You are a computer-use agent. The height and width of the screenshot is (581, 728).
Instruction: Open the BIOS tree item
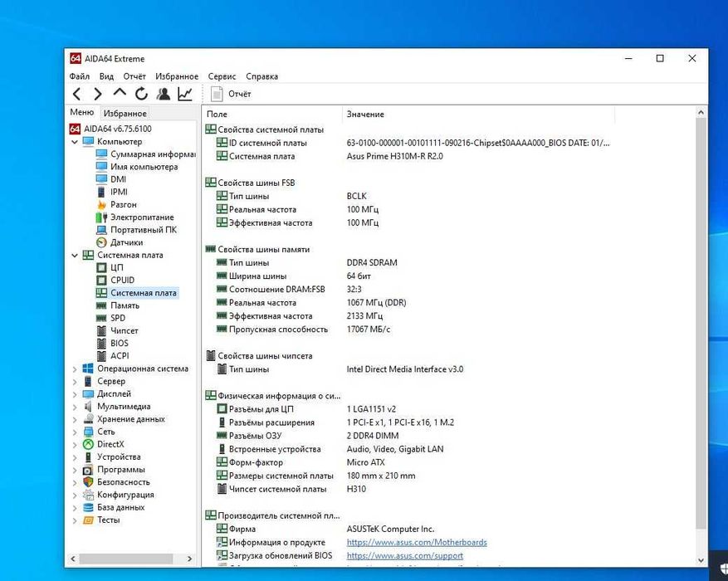click(x=112, y=343)
